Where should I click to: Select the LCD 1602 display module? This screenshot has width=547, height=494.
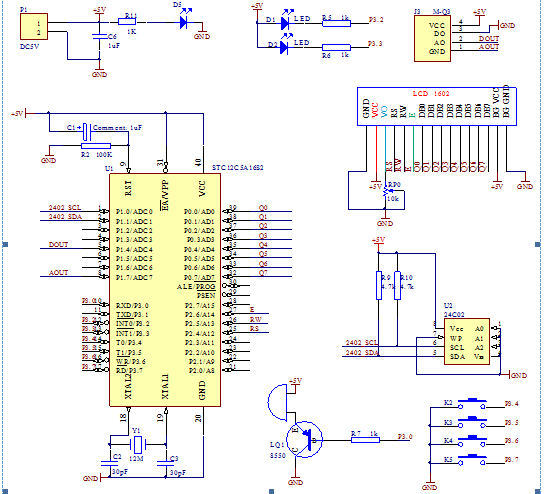(x=437, y=106)
